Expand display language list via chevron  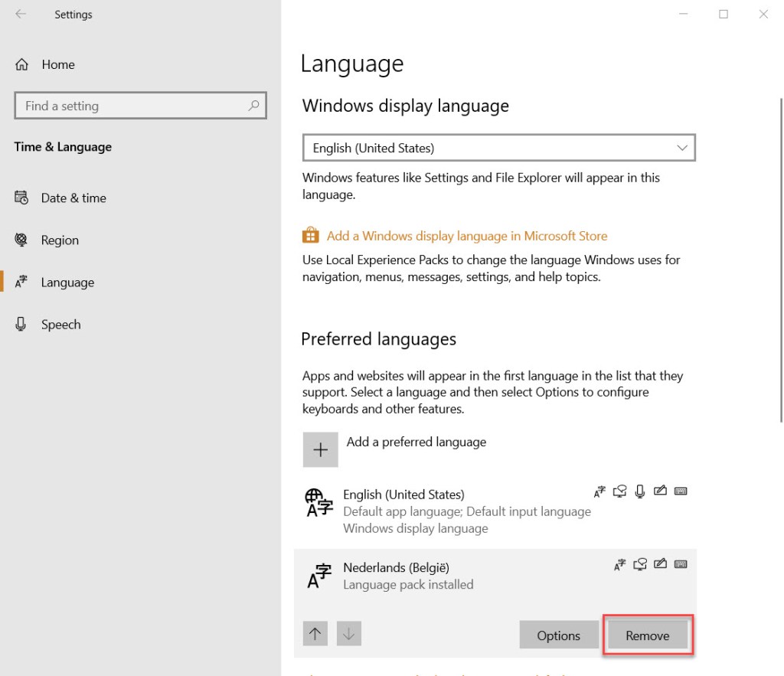681,148
